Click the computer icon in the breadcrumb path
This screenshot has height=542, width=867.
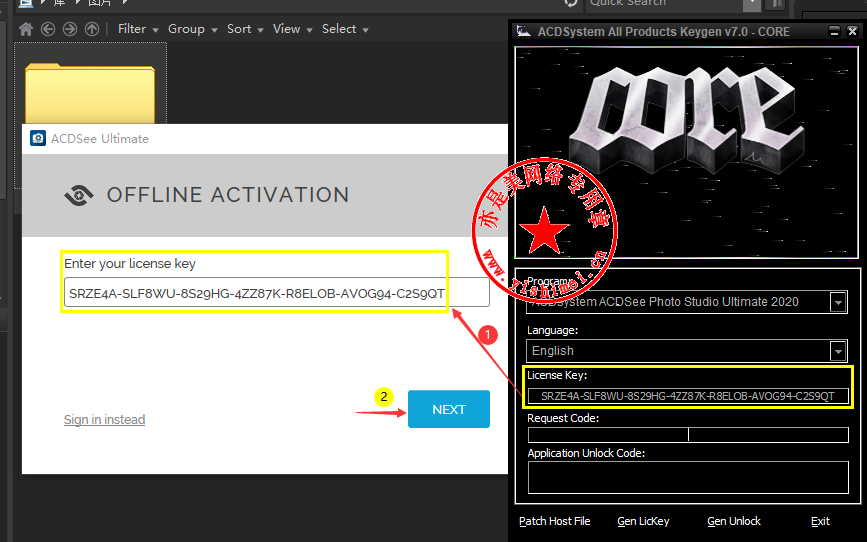coord(27,4)
